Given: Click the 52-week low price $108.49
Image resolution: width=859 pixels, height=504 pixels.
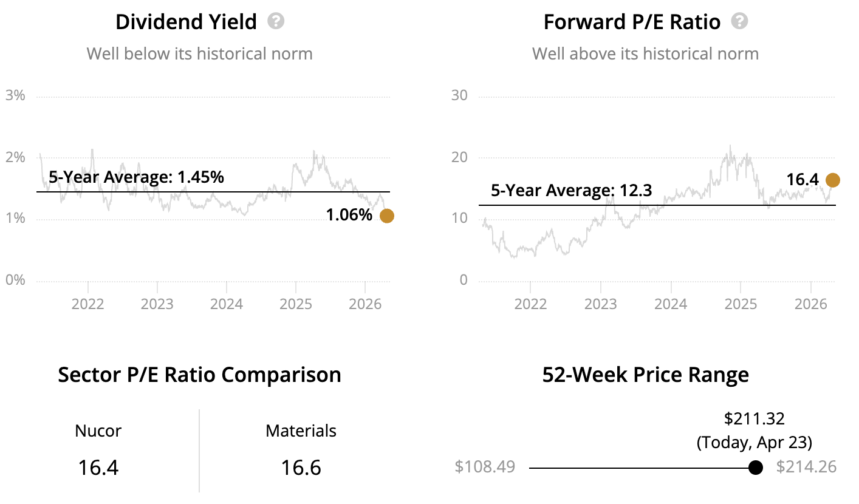Looking at the screenshot, I should click(485, 467).
